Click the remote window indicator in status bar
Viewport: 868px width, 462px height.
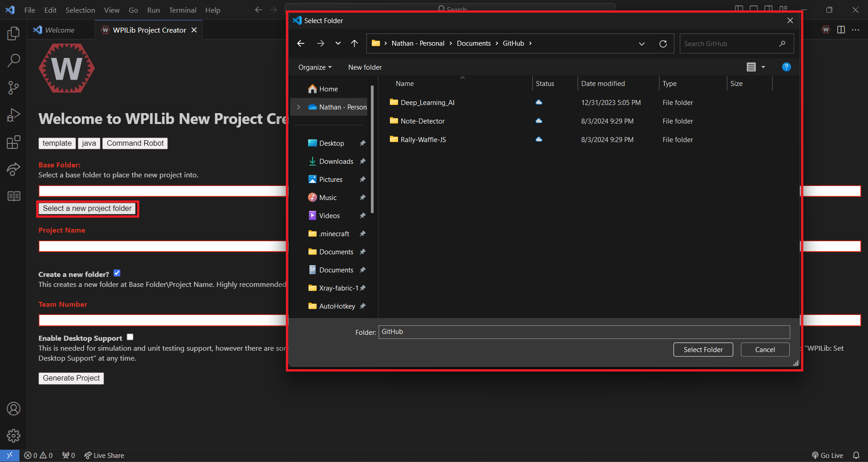[9, 455]
